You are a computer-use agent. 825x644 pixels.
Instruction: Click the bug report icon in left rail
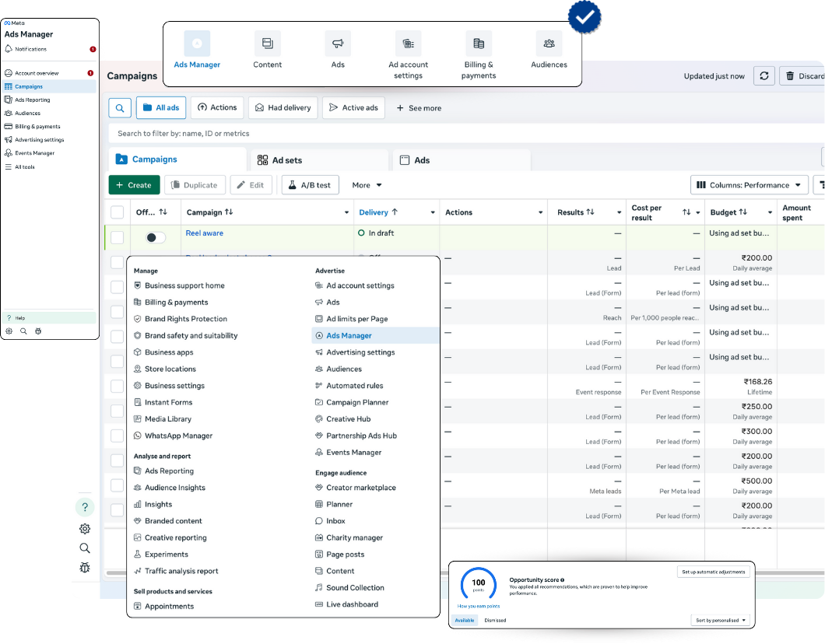click(85, 568)
